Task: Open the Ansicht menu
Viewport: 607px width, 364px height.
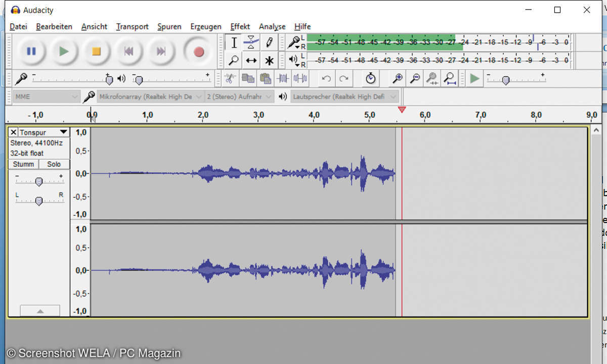Action: [x=94, y=26]
